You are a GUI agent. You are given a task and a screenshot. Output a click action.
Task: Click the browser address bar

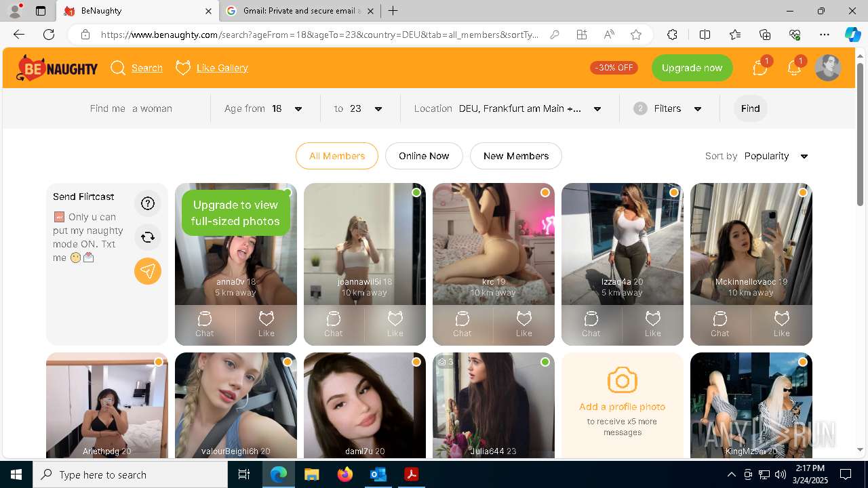click(x=319, y=35)
